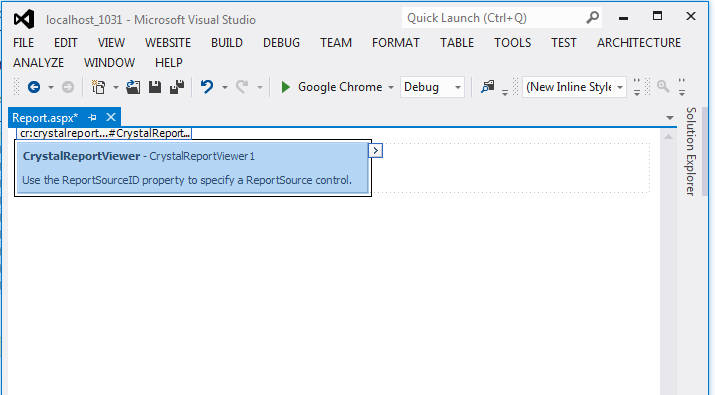Undo the last action using the toolbar icon
The height and width of the screenshot is (395, 715).
coord(207,87)
